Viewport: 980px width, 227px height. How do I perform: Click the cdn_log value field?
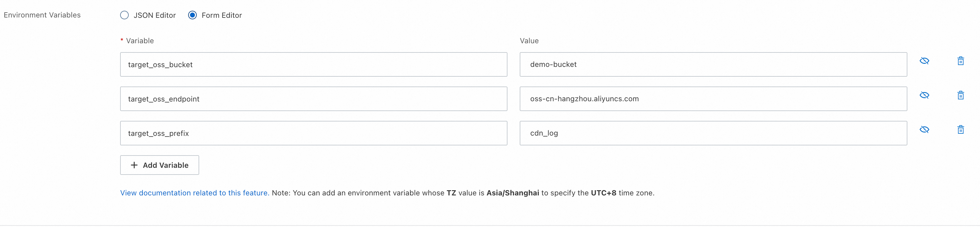(x=713, y=133)
